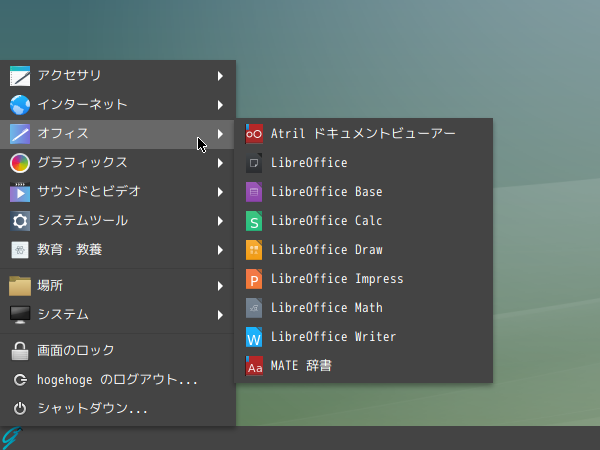
Task: Expand 場所 submenu arrow
Action: tap(220, 286)
